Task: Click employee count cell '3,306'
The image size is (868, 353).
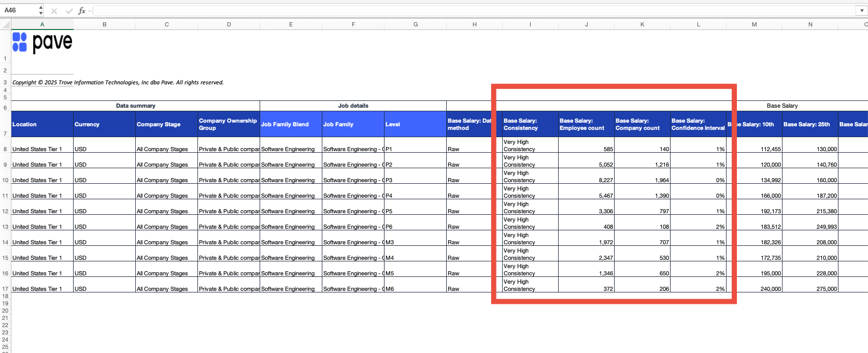Action: pyautogui.click(x=587, y=207)
